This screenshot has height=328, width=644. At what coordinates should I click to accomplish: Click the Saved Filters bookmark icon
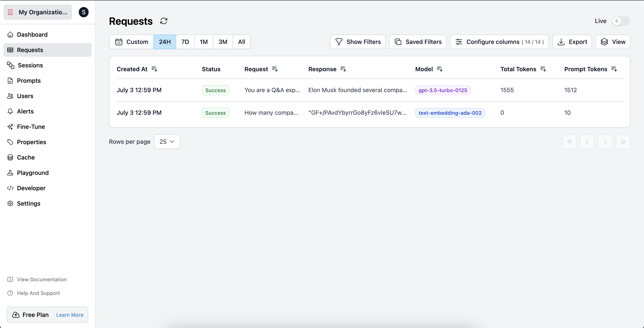[398, 42]
